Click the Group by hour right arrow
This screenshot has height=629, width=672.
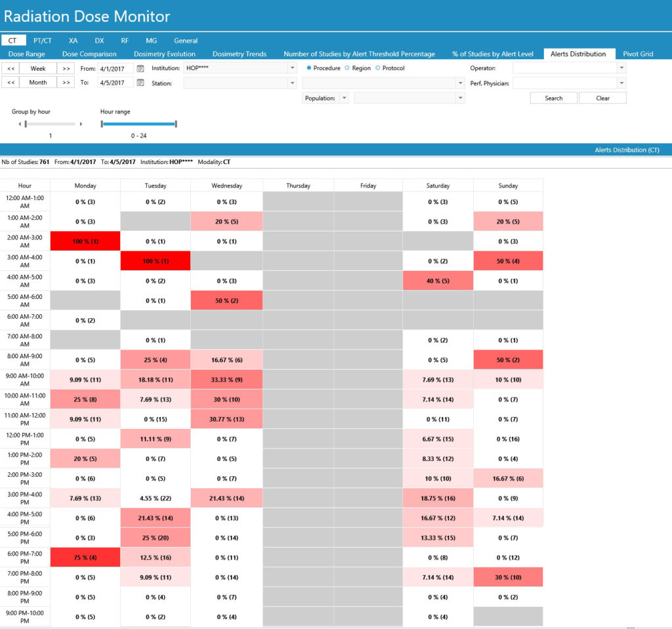pyautogui.click(x=81, y=124)
